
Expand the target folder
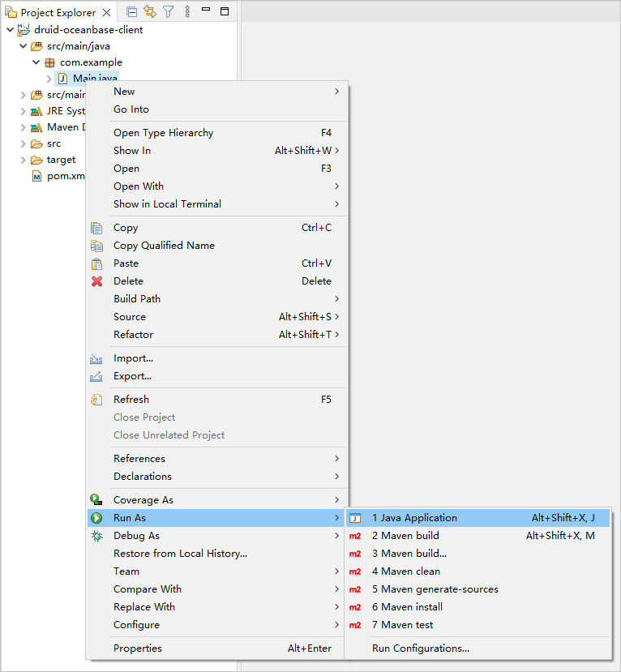tap(23, 160)
